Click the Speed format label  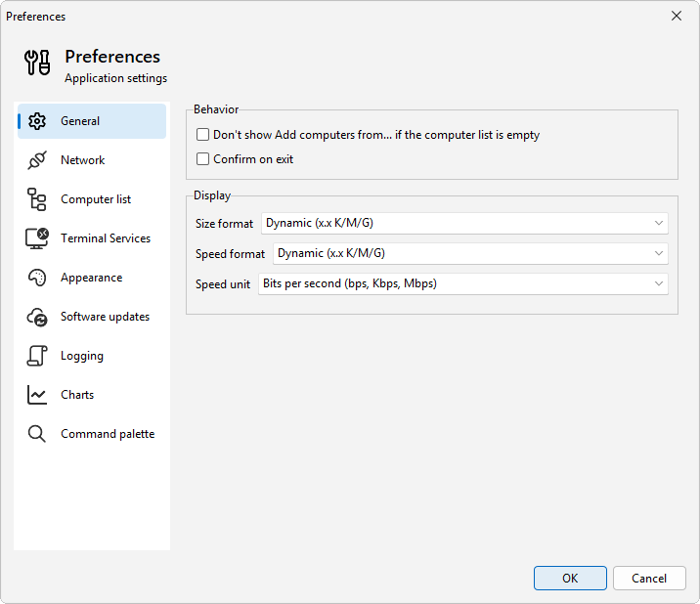pyautogui.click(x=230, y=253)
